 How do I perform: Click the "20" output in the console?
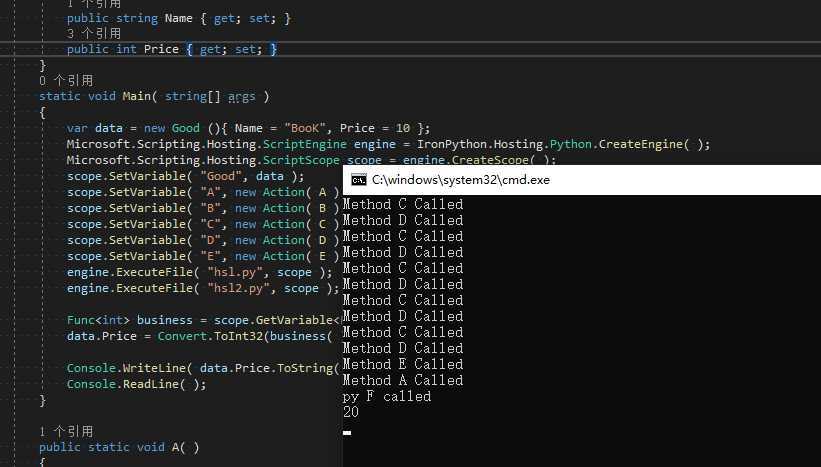click(351, 412)
